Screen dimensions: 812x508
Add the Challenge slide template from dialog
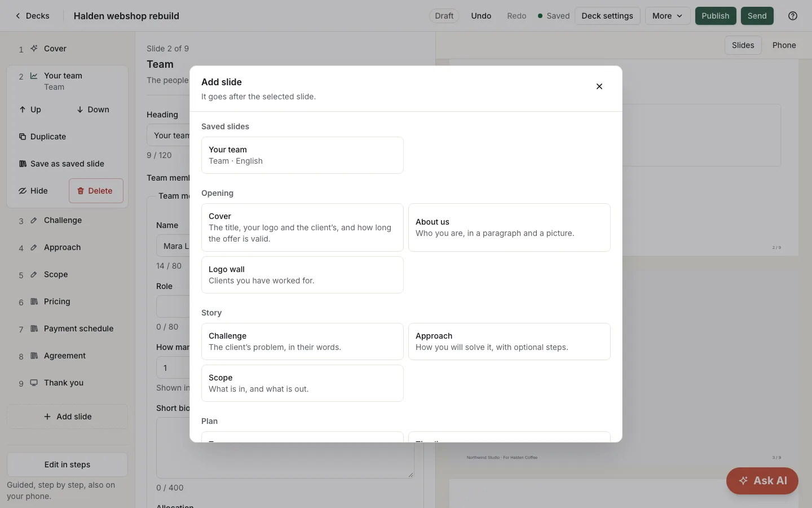(302, 341)
